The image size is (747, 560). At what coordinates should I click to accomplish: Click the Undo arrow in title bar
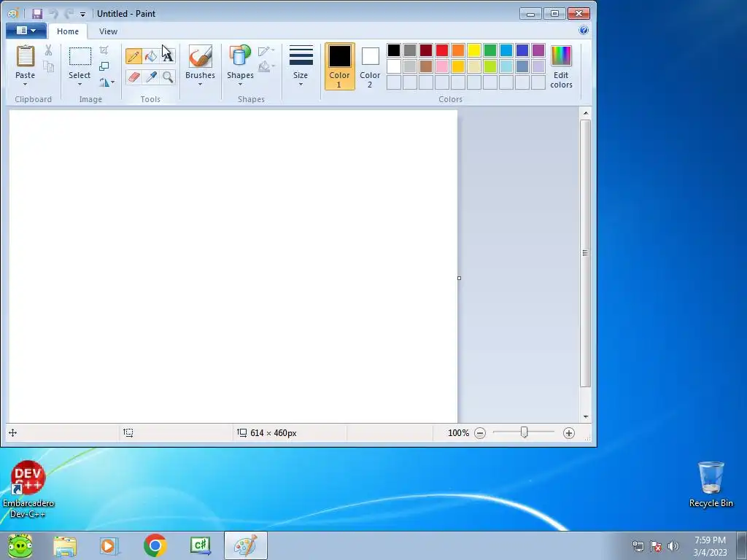click(x=53, y=14)
